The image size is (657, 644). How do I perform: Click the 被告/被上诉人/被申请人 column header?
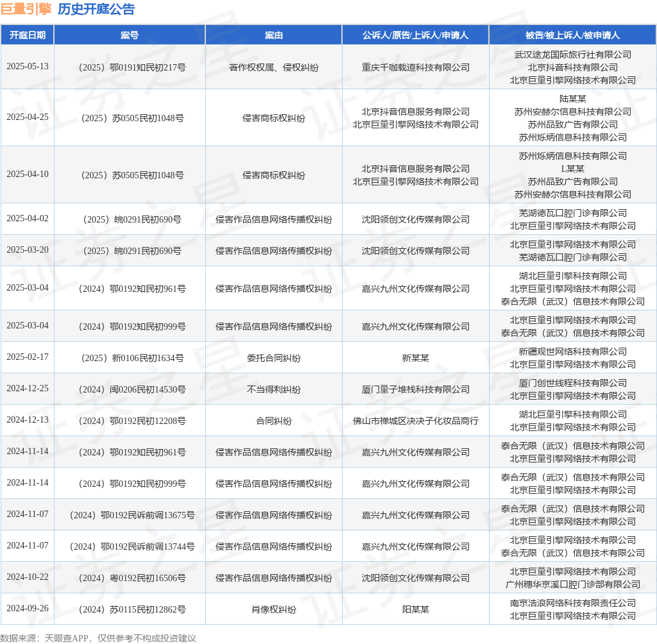coord(572,35)
